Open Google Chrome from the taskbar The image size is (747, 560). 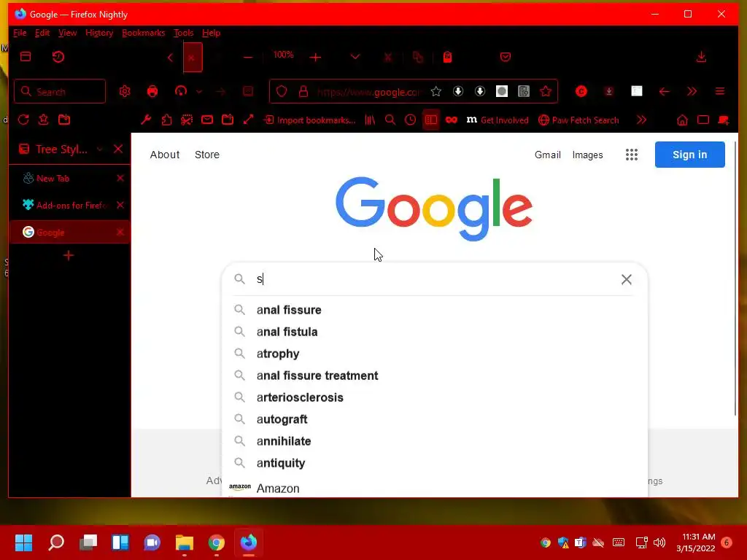(216, 542)
